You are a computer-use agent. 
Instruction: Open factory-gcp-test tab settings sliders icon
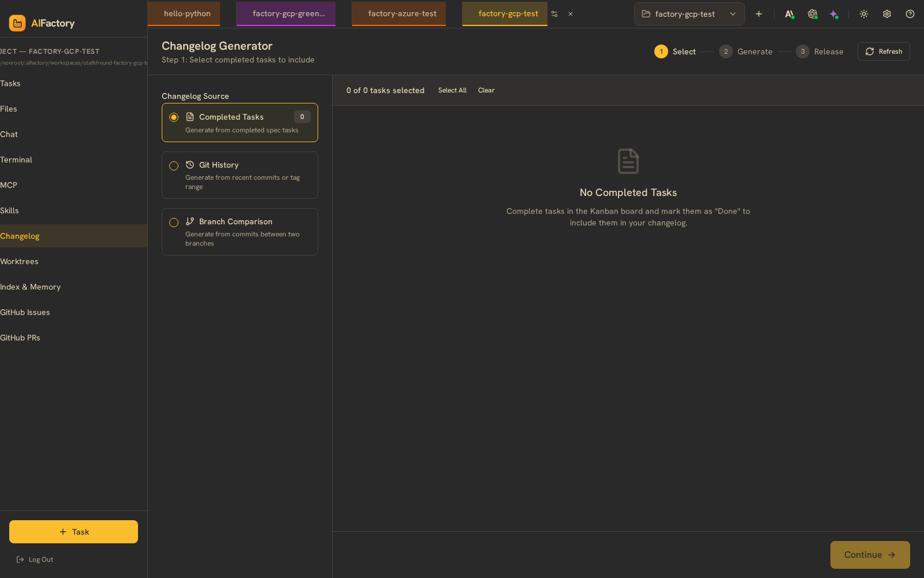pyautogui.click(x=554, y=14)
